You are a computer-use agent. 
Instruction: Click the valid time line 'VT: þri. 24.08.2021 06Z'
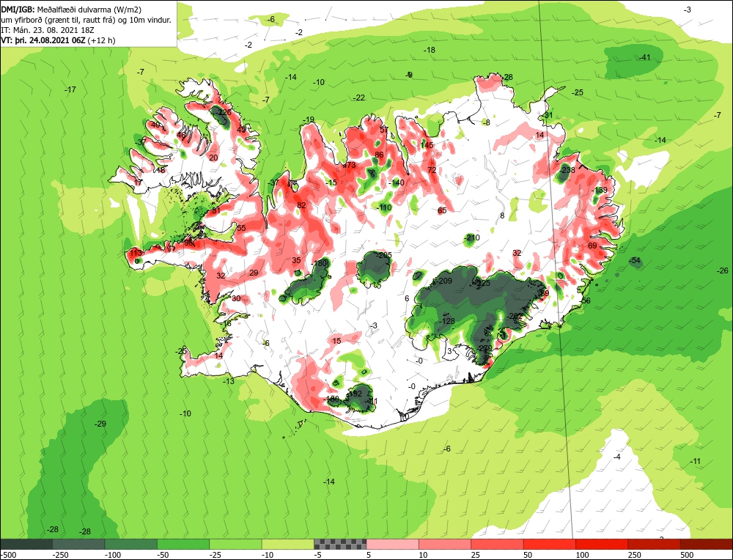(x=43, y=40)
